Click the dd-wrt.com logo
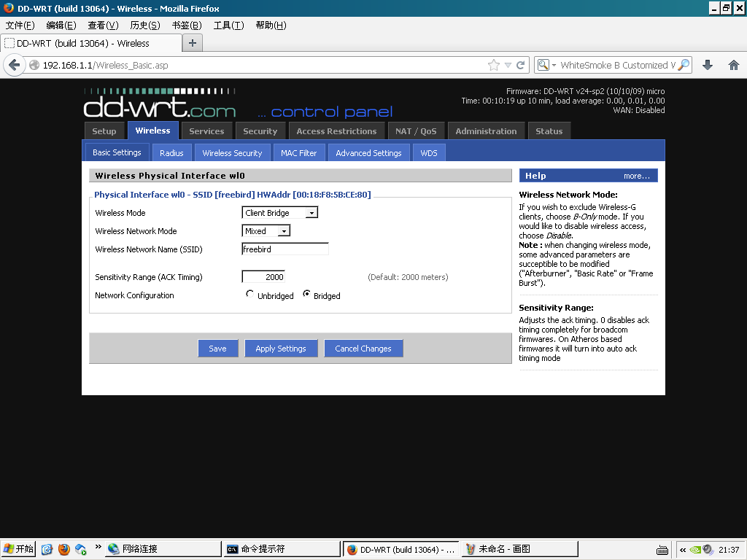This screenshot has width=747, height=560. 160,104
